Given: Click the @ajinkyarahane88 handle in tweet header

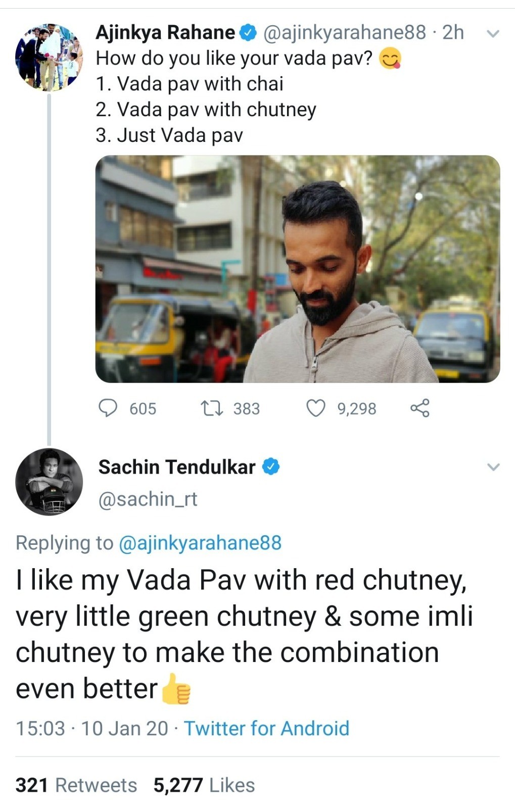Looking at the screenshot, I should pos(345,33).
